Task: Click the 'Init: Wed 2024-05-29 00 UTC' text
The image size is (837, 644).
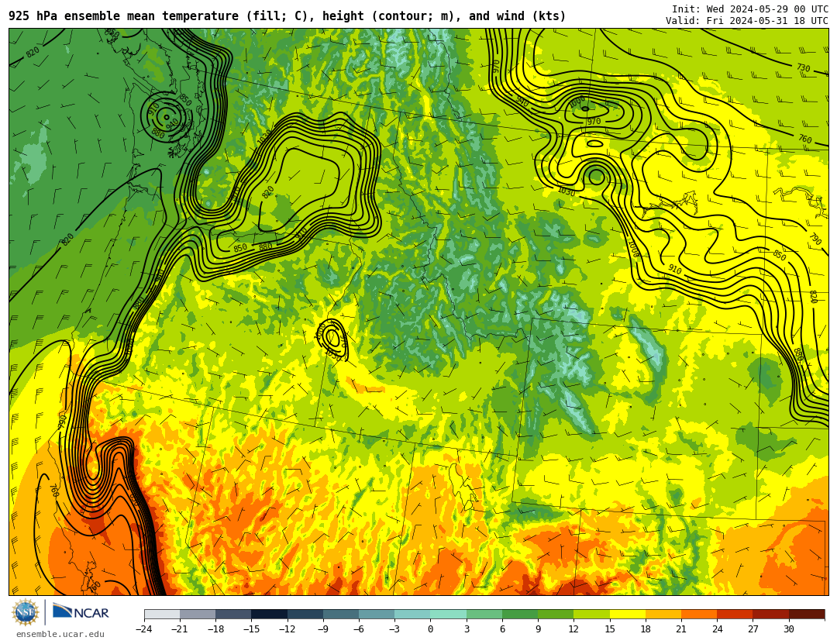Action: pyautogui.click(x=750, y=9)
